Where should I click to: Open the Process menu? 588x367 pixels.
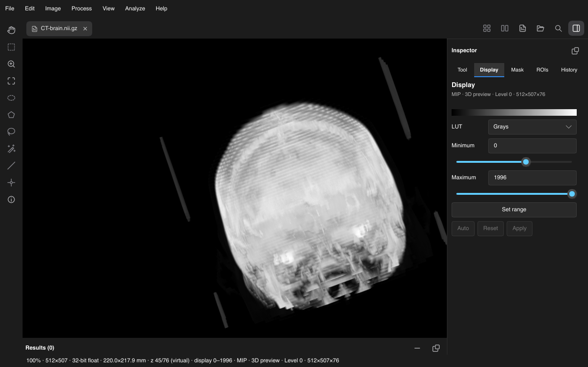[81, 8]
